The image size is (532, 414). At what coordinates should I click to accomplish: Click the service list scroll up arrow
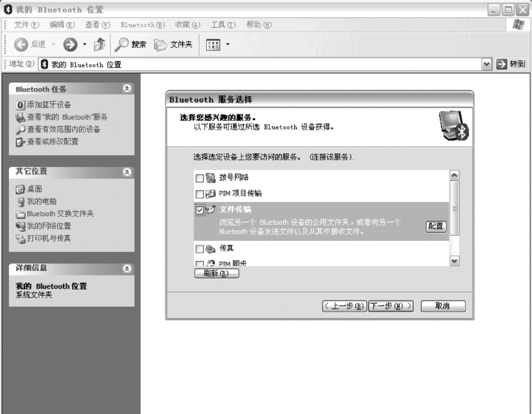tap(454, 175)
